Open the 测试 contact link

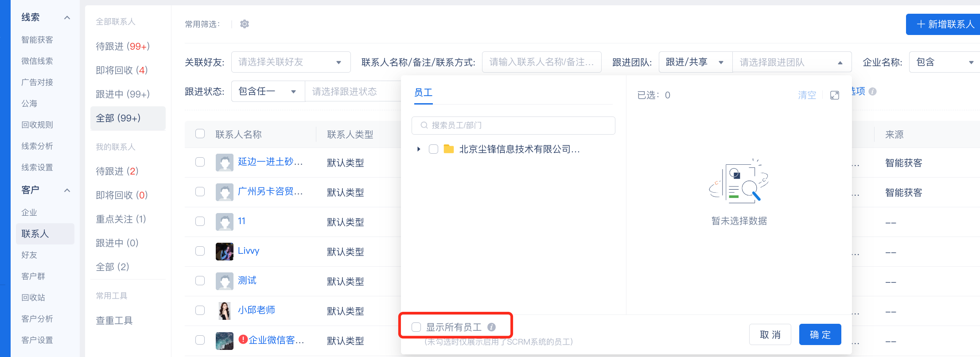point(247,280)
